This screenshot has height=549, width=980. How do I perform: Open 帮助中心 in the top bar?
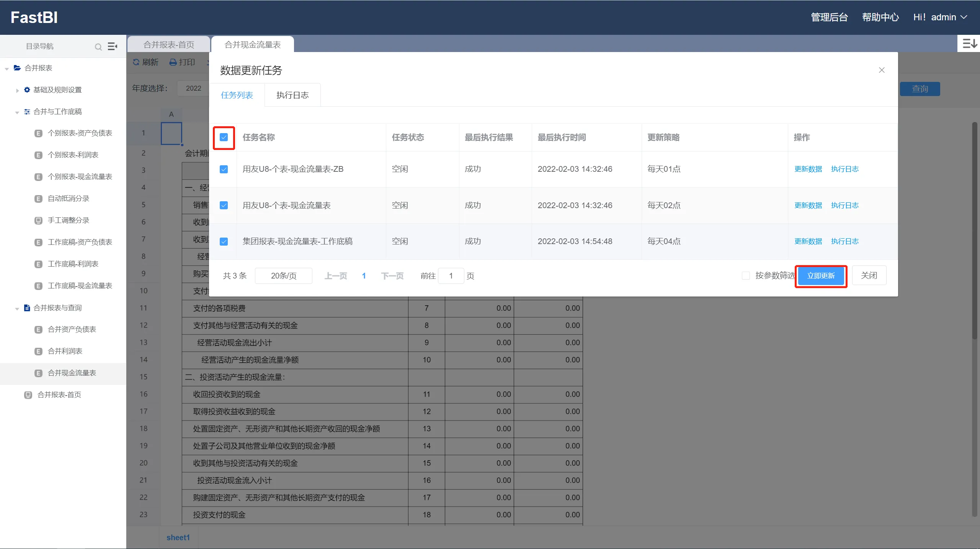[880, 17]
